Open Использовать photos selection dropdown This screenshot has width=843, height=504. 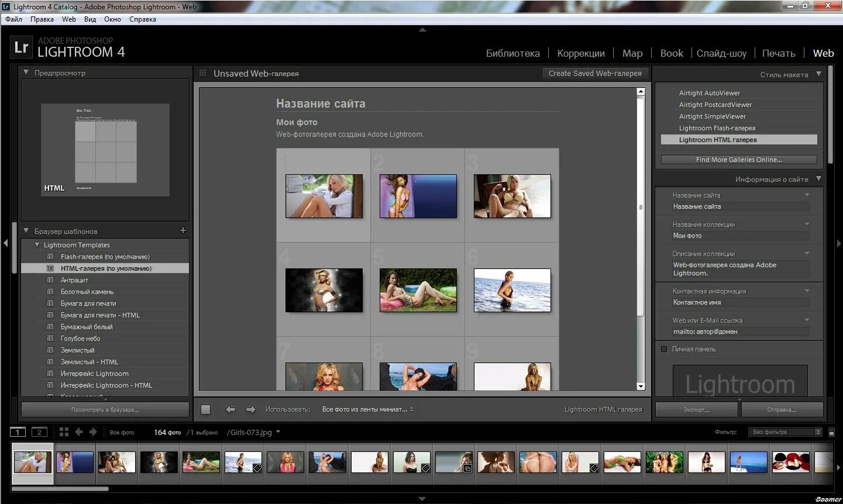click(367, 409)
